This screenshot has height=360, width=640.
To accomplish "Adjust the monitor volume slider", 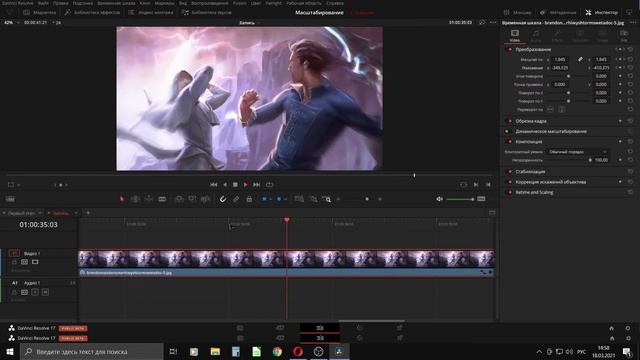I will point(460,199).
